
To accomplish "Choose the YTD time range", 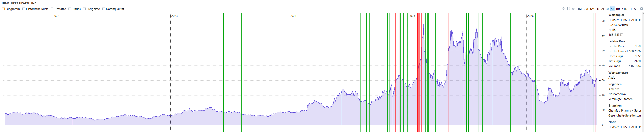I will point(625,9).
